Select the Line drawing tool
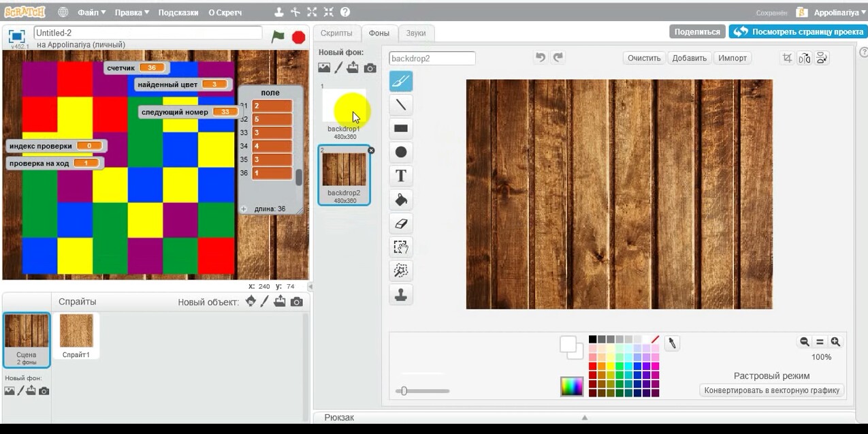868x434 pixels. point(401,105)
